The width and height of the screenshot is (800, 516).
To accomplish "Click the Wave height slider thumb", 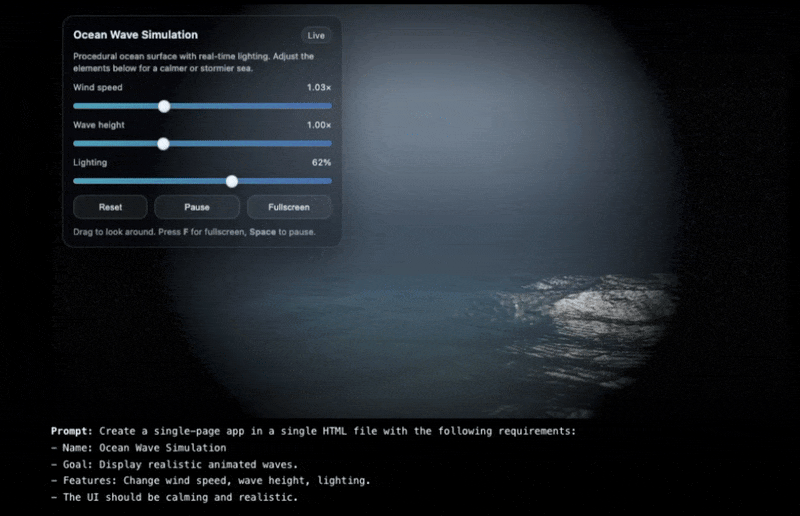I will tap(163, 144).
